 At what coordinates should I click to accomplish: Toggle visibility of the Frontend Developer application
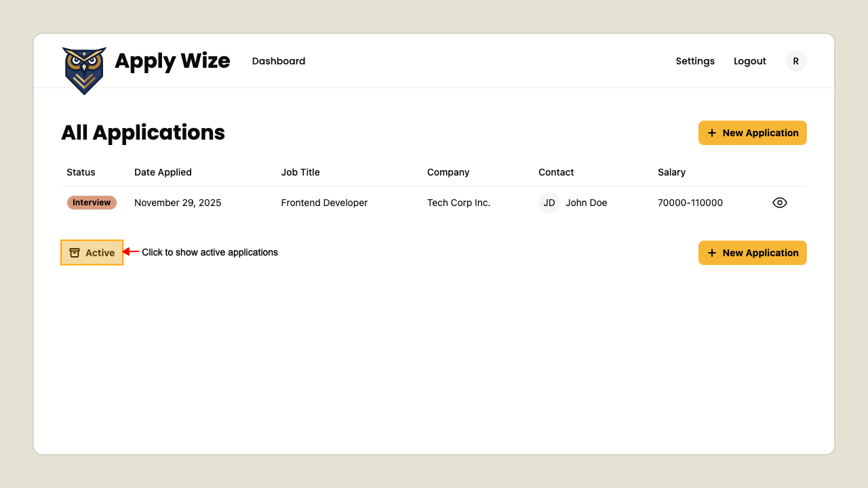[779, 202]
